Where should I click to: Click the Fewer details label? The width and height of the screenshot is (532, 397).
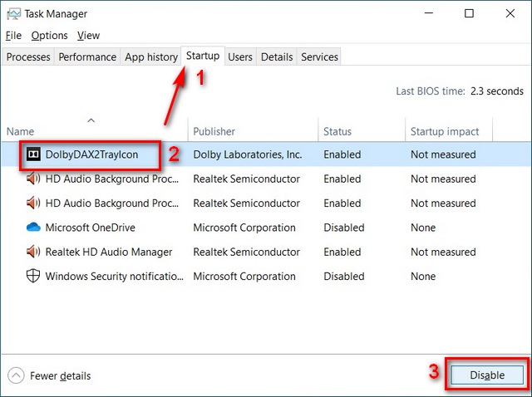click(61, 375)
